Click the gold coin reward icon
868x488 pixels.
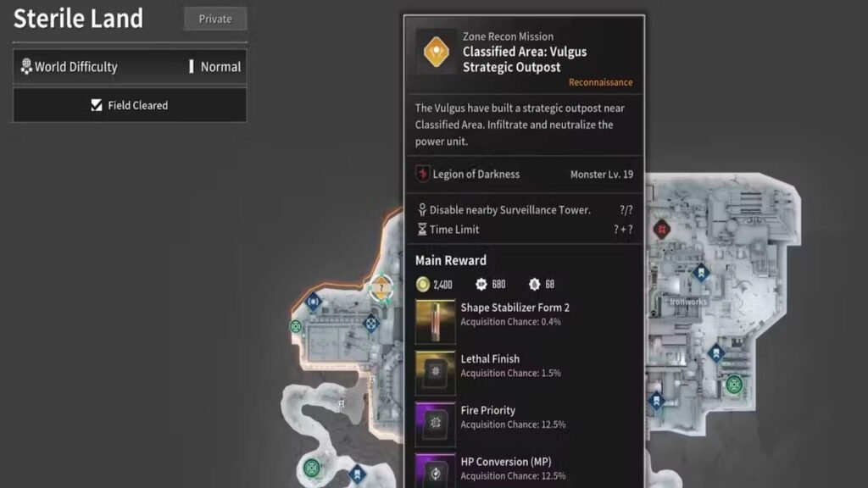(423, 284)
